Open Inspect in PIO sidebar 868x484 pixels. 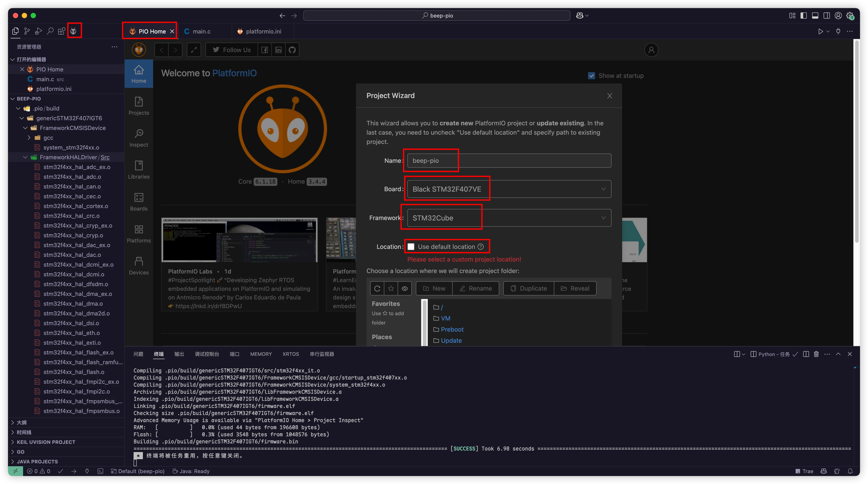[x=139, y=138]
